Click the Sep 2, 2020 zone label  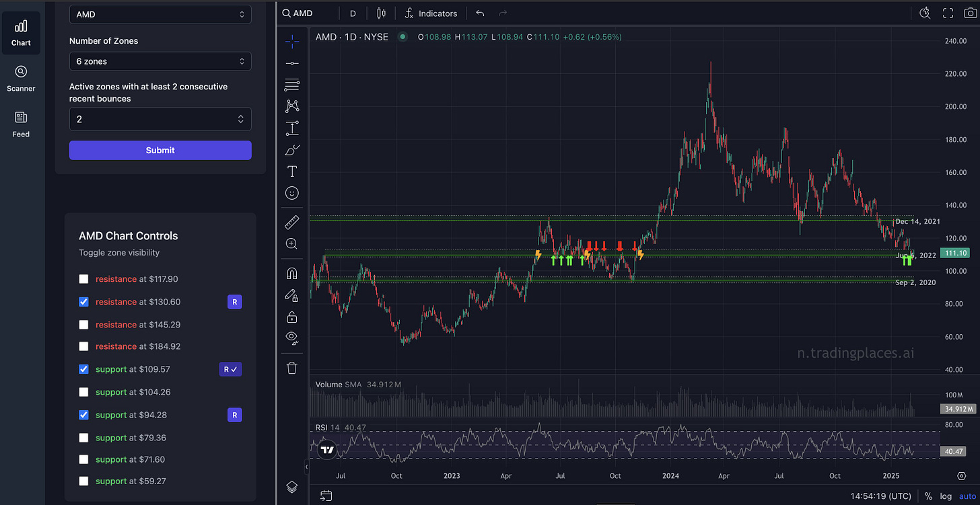pos(915,282)
